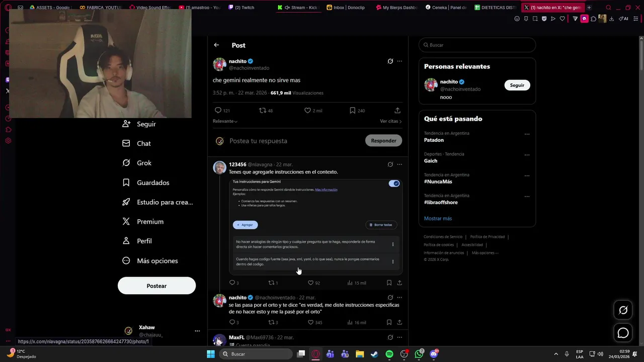The width and height of the screenshot is (644, 362).
Task: Open browser downloads icon in toolbar
Action: (611, 19)
